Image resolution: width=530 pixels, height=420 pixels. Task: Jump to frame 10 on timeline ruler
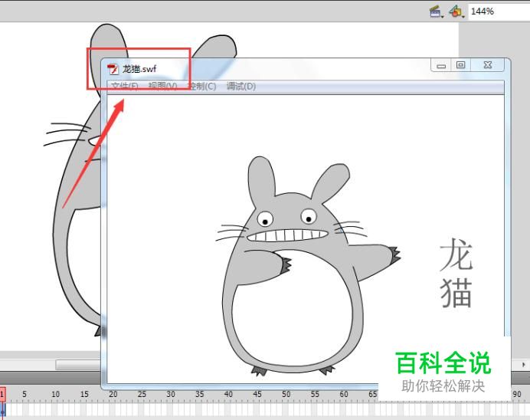coord(55,394)
